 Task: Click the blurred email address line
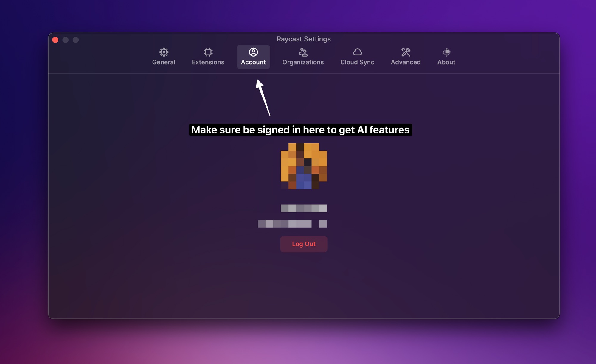coord(292,224)
